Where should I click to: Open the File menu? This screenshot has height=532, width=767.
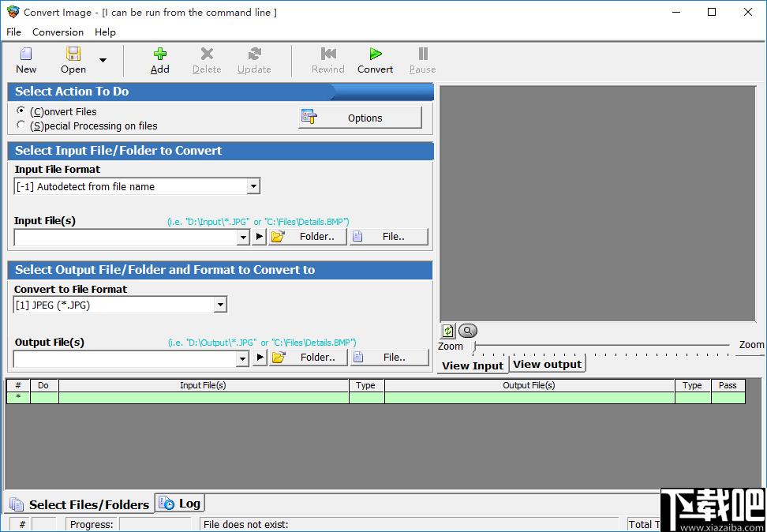pos(13,32)
